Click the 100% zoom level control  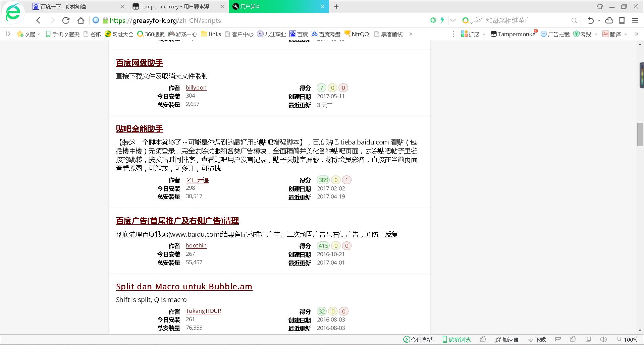tap(631, 339)
